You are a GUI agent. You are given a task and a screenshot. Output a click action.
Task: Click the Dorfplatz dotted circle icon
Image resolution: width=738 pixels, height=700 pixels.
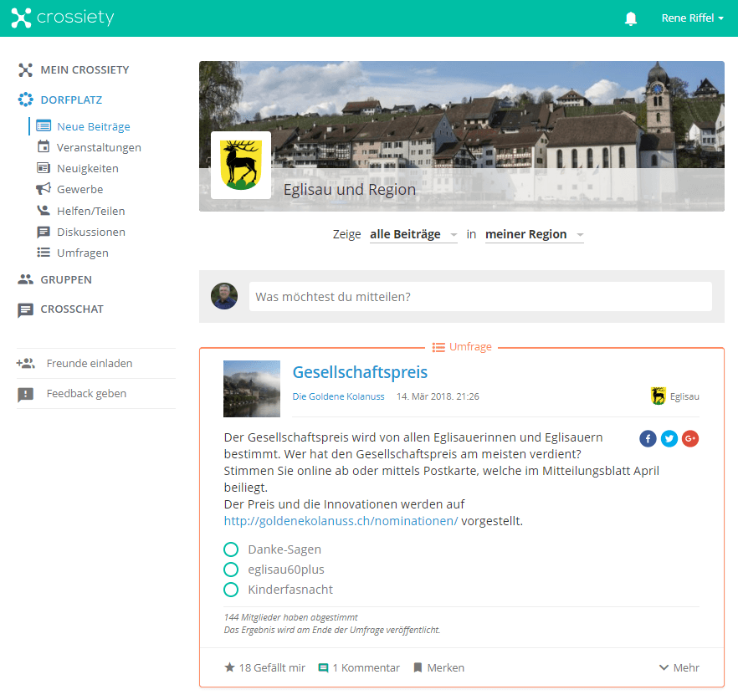25,100
